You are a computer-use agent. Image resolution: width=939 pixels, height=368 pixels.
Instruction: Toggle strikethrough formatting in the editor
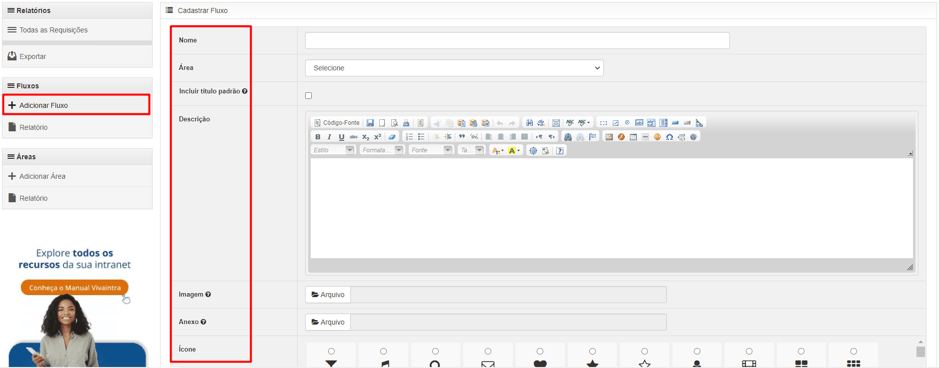(x=354, y=137)
